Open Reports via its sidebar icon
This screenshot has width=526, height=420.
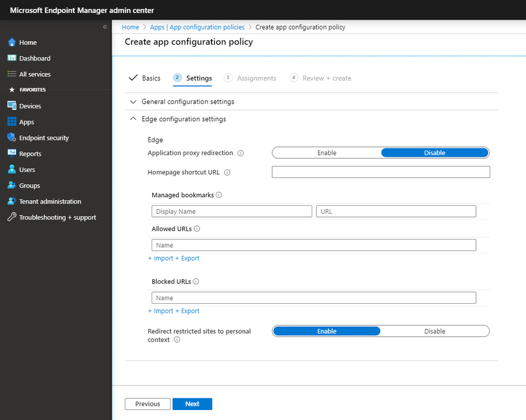tap(12, 154)
